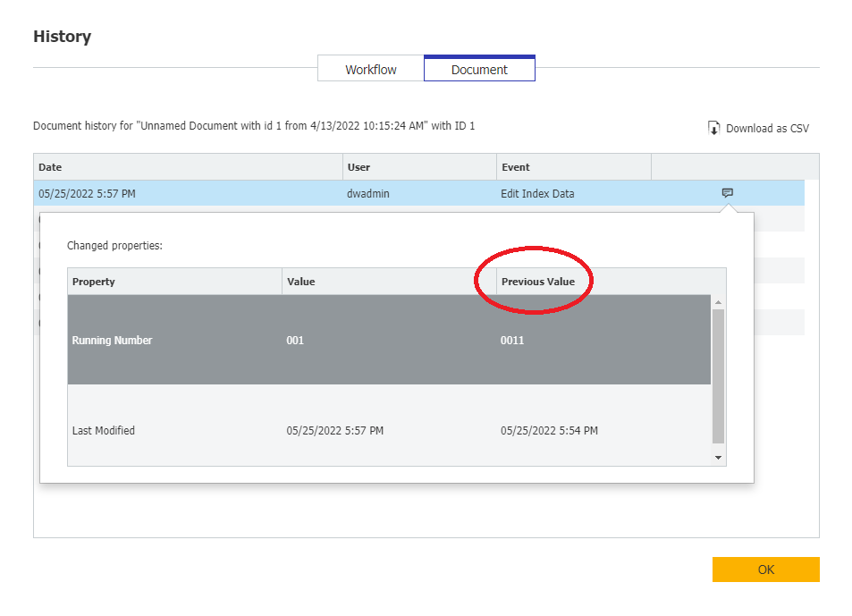Click the Download as CSV link
The width and height of the screenshot is (852, 616).
(766, 129)
